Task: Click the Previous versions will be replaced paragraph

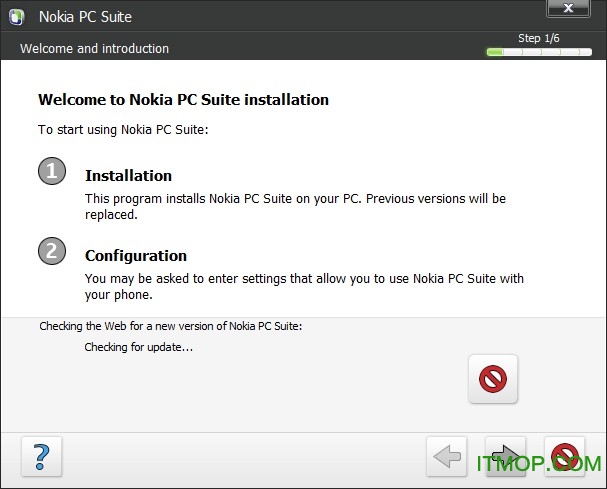Action: coord(295,206)
